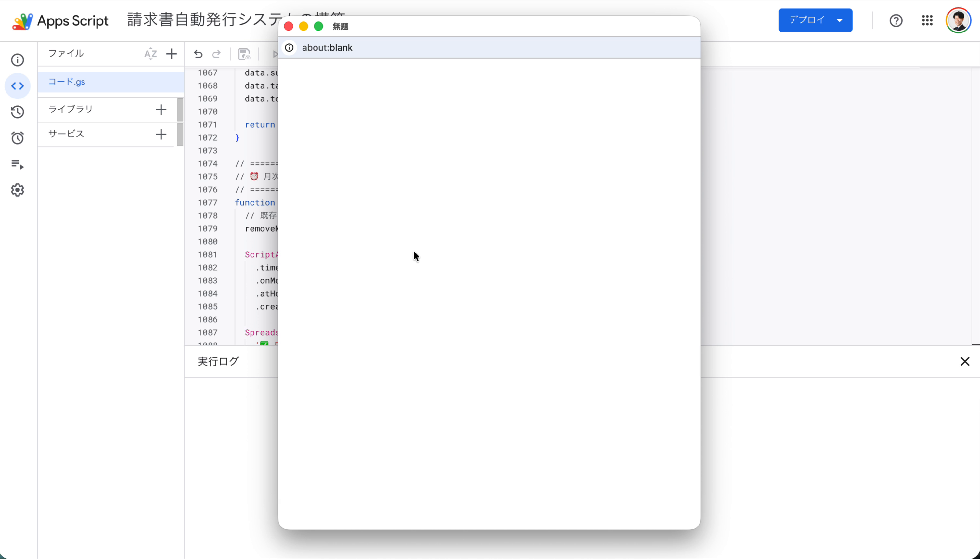Add a new file with plus icon
The height and width of the screenshot is (559, 980).
[172, 54]
